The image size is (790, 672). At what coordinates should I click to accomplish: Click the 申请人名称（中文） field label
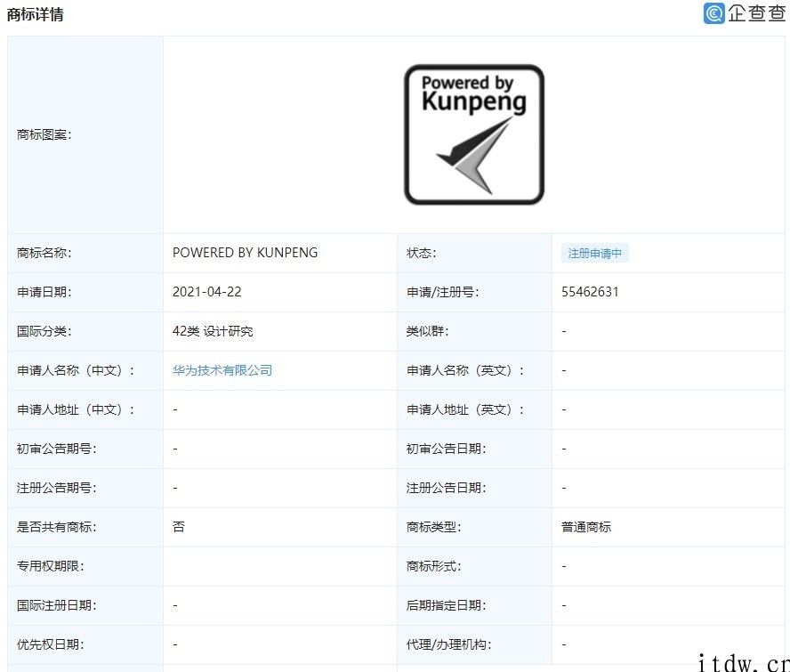point(76,370)
